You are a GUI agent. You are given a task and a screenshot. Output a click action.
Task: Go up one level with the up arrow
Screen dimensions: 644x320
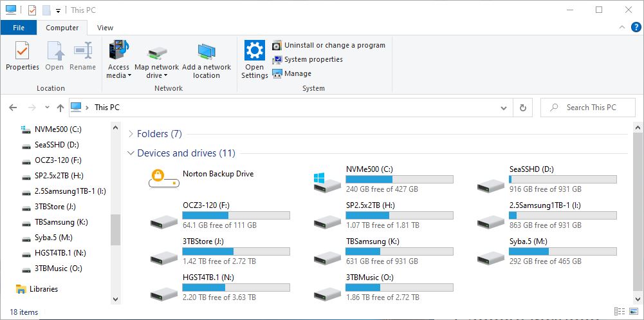coord(60,108)
